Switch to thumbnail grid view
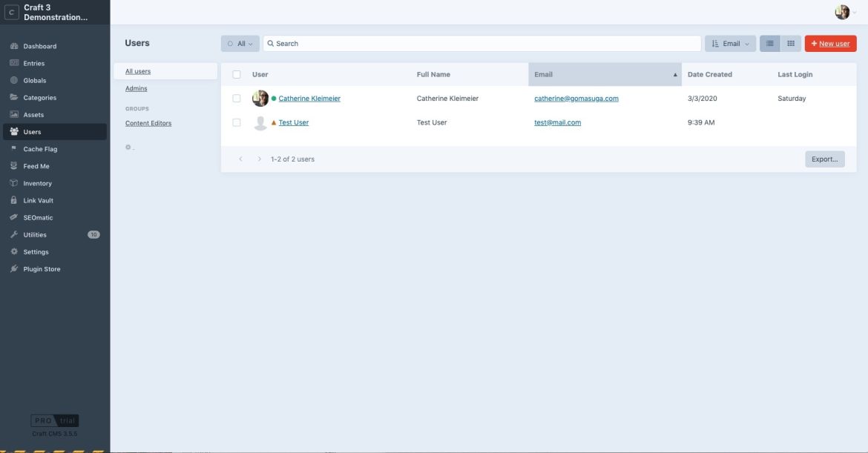 pyautogui.click(x=789, y=42)
